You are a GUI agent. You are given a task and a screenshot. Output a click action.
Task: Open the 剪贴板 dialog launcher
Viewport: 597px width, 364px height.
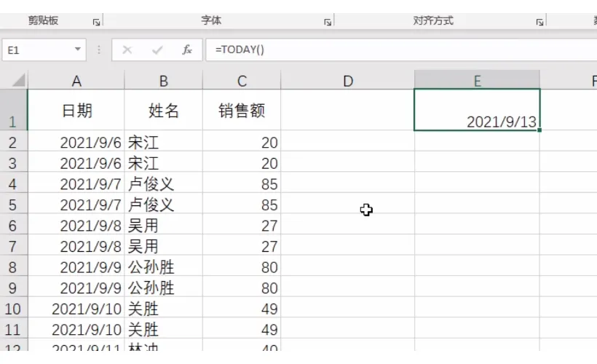96,22
